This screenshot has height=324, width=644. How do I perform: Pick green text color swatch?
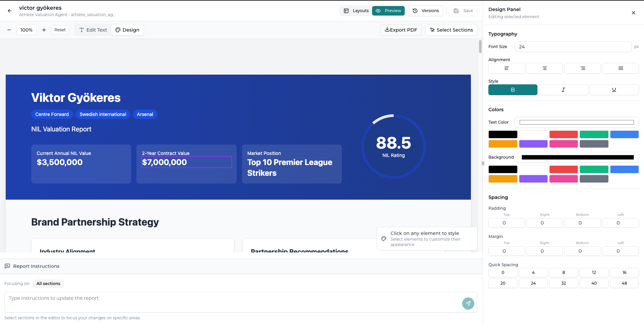tap(594, 134)
